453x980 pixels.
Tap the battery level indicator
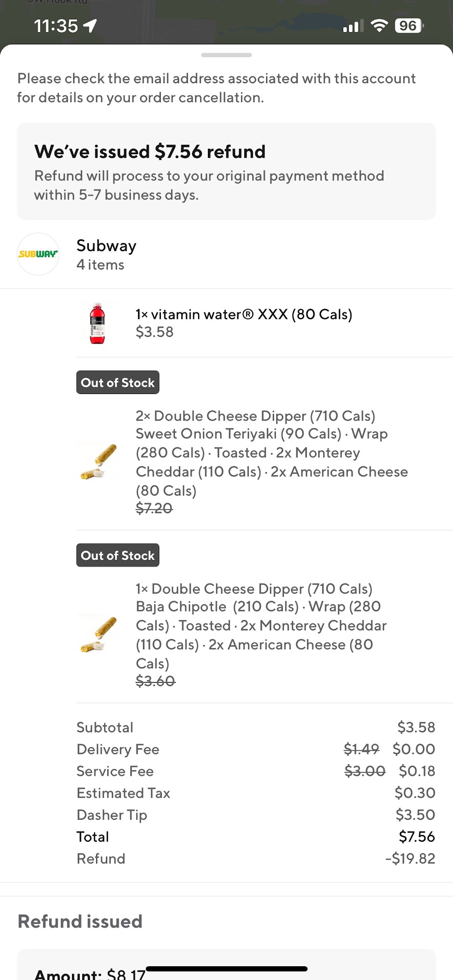pos(409,26)
